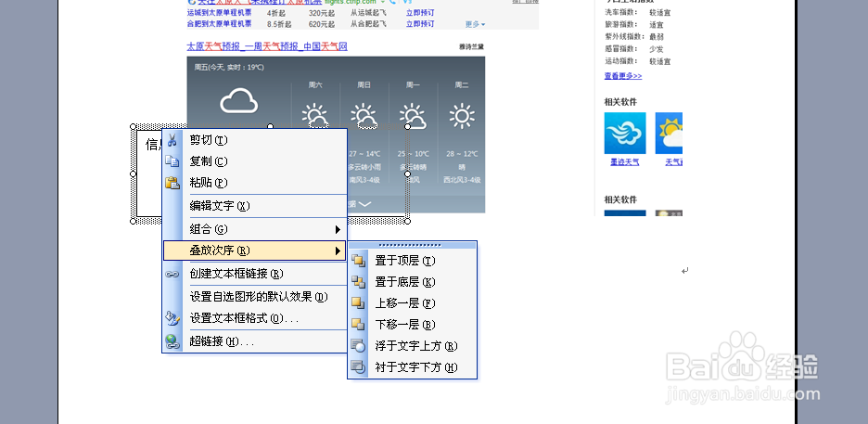Click the 周二 sunny weather icon
The height and width of the screenshot is (424, 868).
(462, 116)
